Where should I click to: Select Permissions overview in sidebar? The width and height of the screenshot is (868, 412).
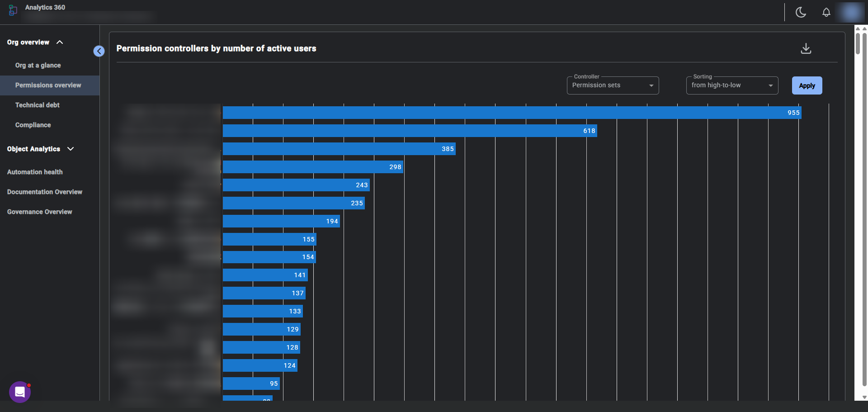[48, 85]
